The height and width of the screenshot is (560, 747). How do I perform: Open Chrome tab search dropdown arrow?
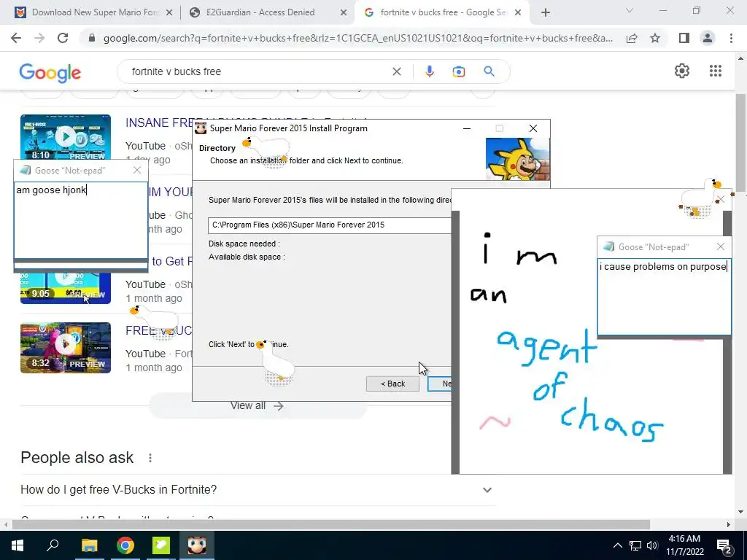tap(630, 10)
